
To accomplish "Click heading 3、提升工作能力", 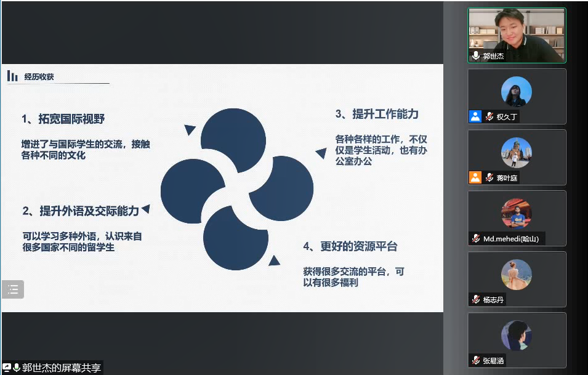I will point(377,114).
